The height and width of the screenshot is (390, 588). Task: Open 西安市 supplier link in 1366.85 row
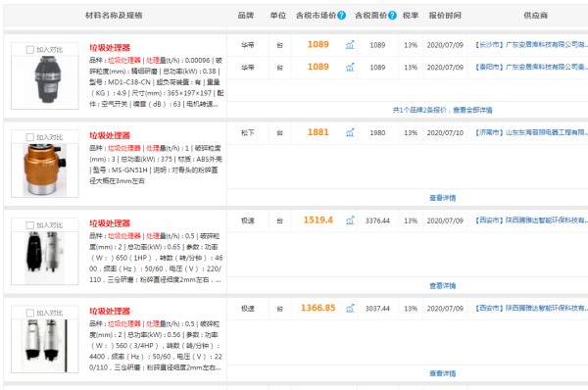[x=530, y=309]
